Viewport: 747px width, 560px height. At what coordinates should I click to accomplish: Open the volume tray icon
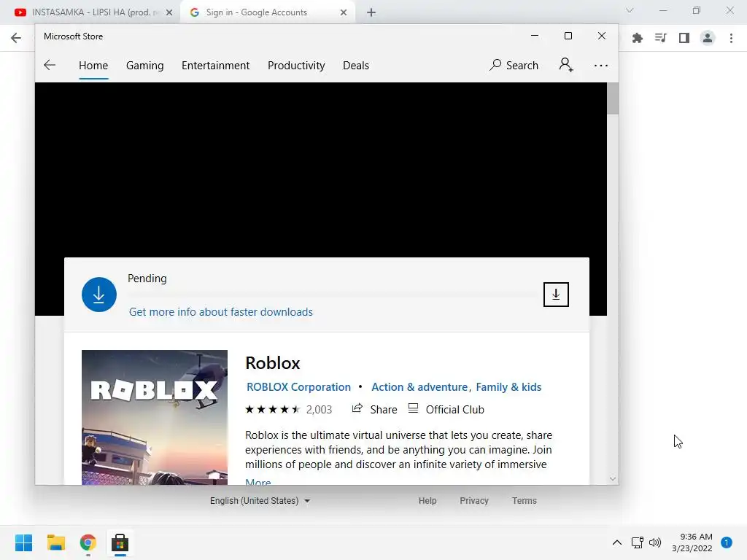coord(655,542)
